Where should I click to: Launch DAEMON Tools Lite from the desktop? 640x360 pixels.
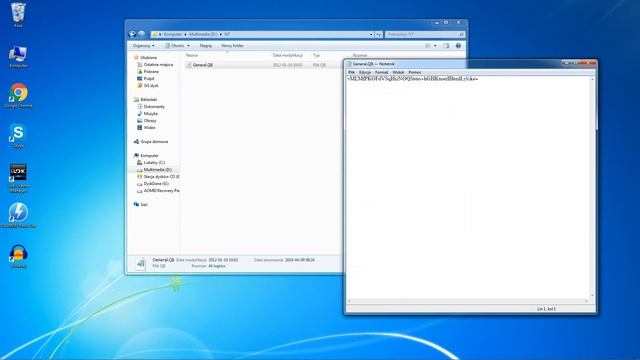pyautogui.click(x=18, y=215)
